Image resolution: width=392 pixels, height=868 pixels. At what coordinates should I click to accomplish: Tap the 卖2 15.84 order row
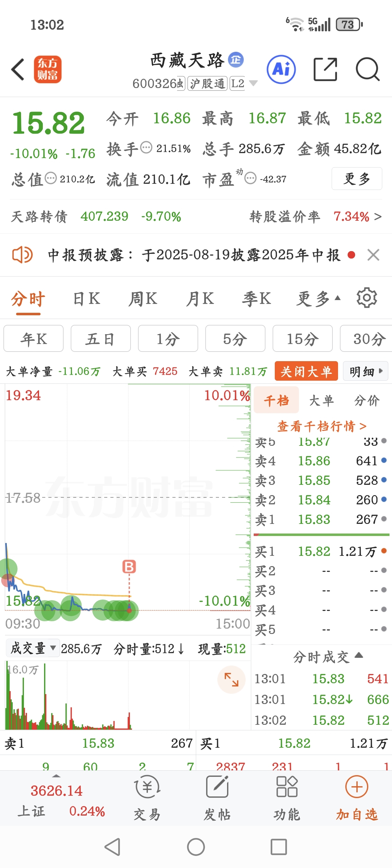click(x=321, y=500)
